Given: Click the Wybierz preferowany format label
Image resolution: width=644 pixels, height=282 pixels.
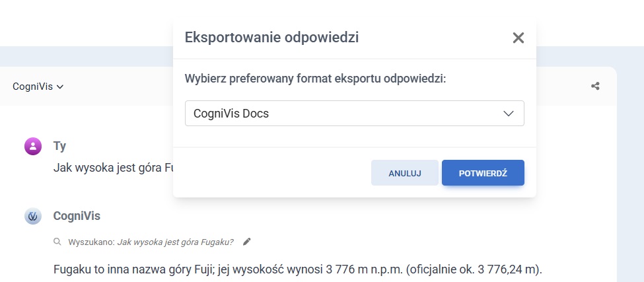Looking at the screenshot, I should [x=316, y=79].
